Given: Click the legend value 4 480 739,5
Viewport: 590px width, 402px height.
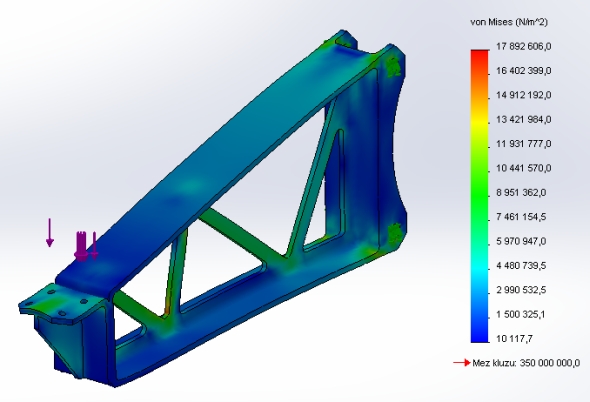Looking at the screenshot, I should [521, 265].
